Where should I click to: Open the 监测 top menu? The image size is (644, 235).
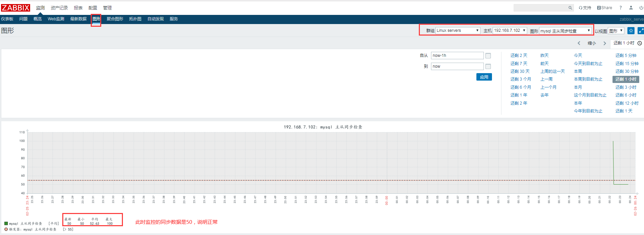coord(40,8)
